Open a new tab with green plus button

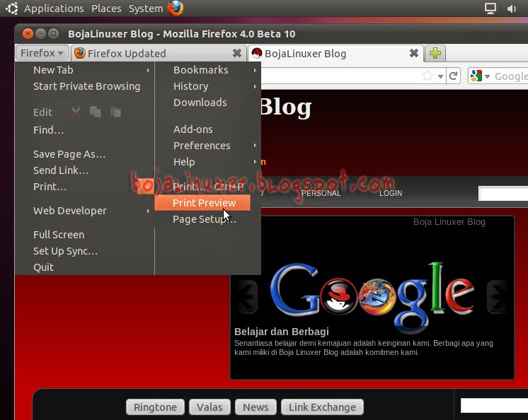(435, 53)
